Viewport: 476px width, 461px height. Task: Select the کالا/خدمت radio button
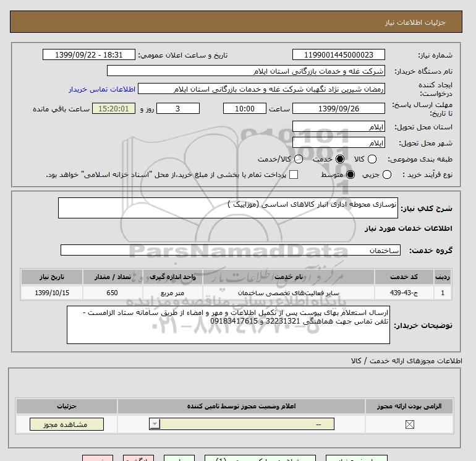point(299,159)
